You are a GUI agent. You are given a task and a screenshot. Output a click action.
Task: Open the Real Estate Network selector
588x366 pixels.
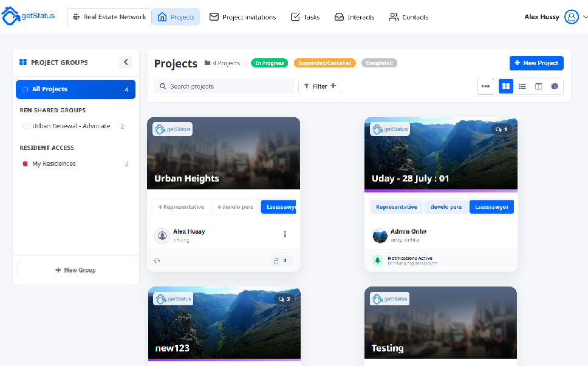click(x=109, y=17)
